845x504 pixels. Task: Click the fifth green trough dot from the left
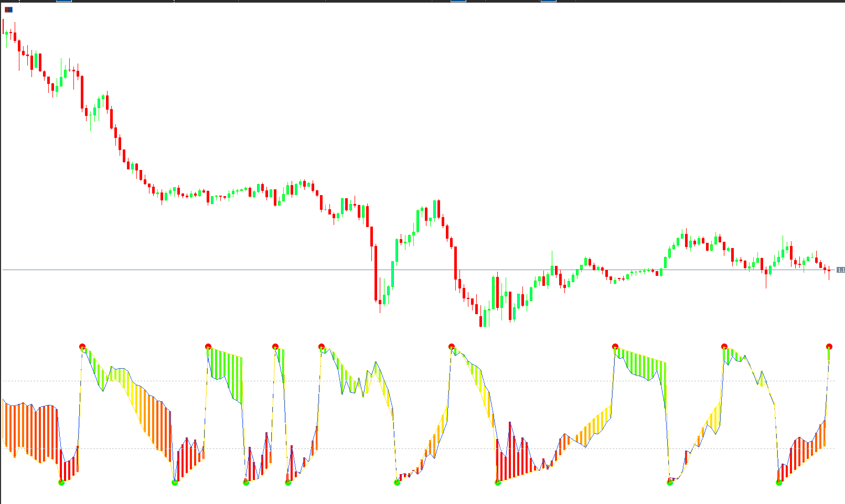click(x=397, y=482)
